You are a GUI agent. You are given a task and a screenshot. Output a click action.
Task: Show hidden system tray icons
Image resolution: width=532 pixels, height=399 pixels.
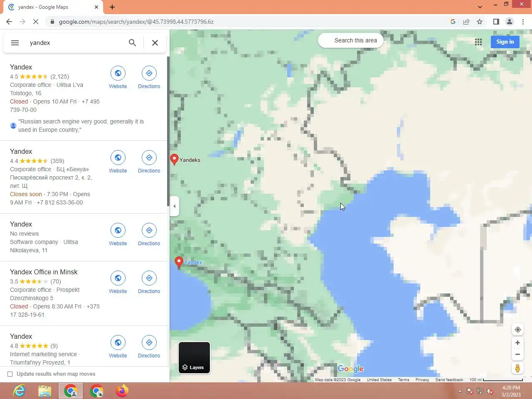pos(460,391)
